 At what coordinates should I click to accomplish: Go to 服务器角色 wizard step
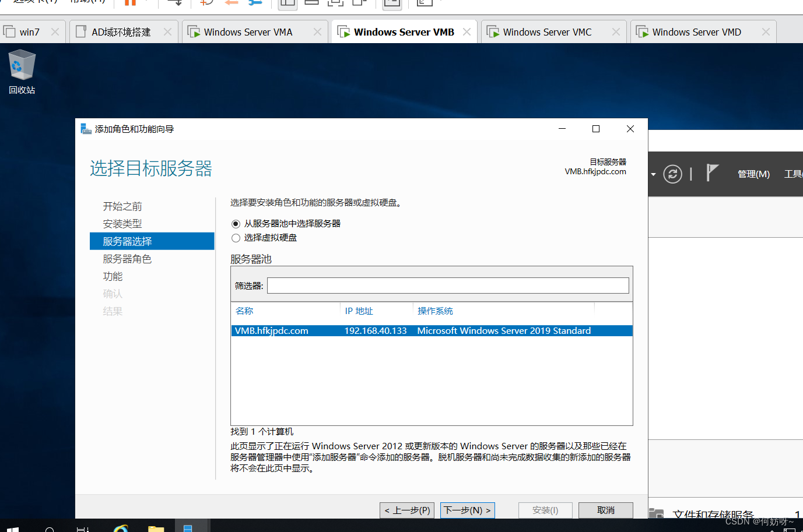(127, 259)
